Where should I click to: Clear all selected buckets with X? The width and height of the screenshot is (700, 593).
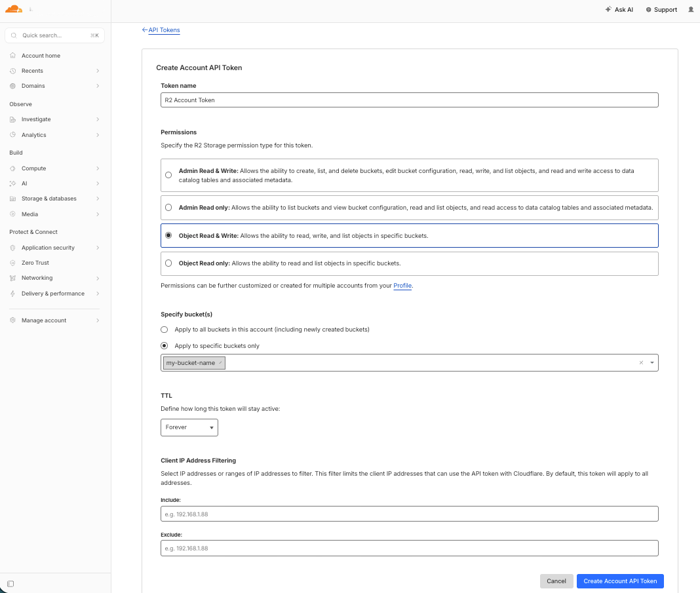(x=641, y=363)
